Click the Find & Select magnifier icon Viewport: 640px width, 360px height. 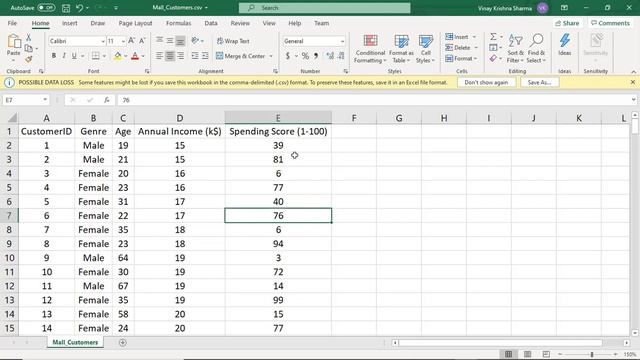click(x=536, y=40)
